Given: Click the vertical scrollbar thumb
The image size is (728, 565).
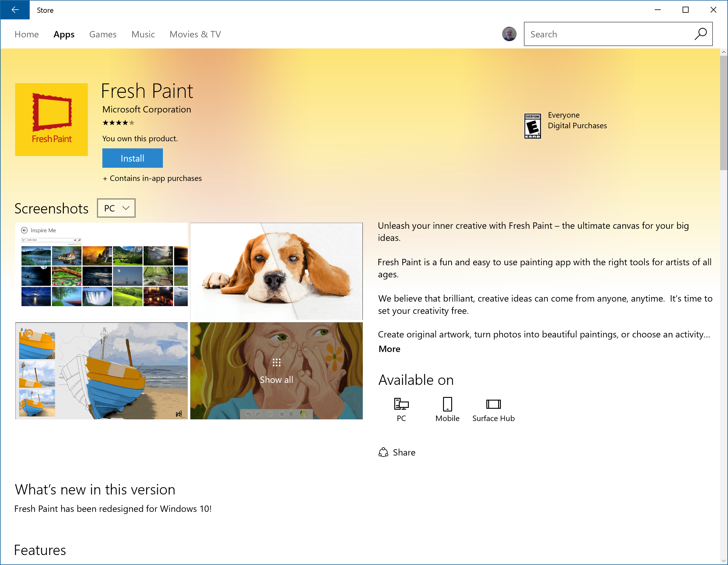Looking at the screenshot, I should [x=723, y=113].
